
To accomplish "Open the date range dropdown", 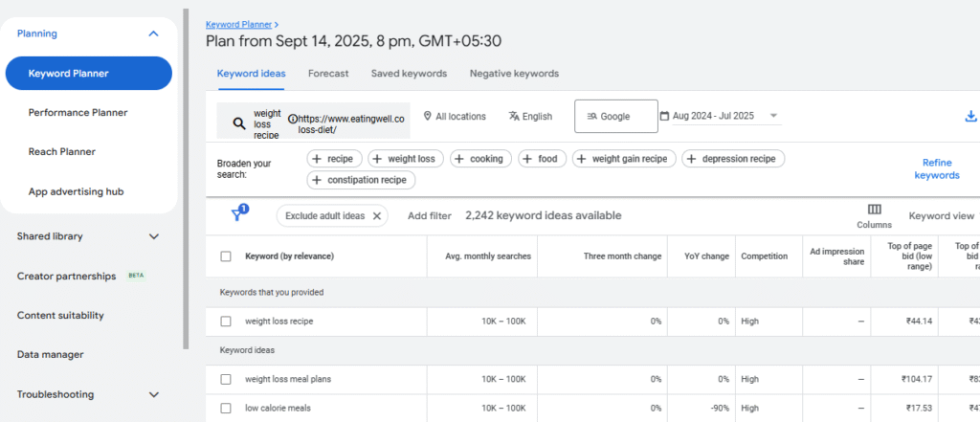I will tap(720, 117).
